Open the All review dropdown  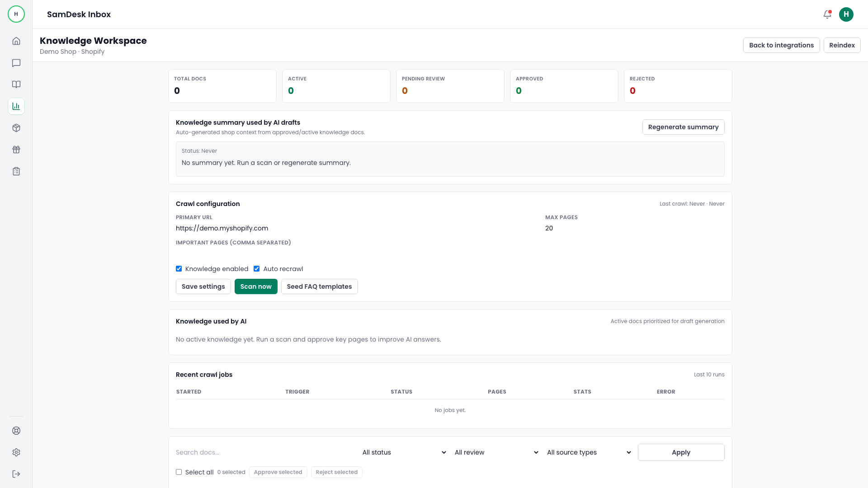coord(496,452)
